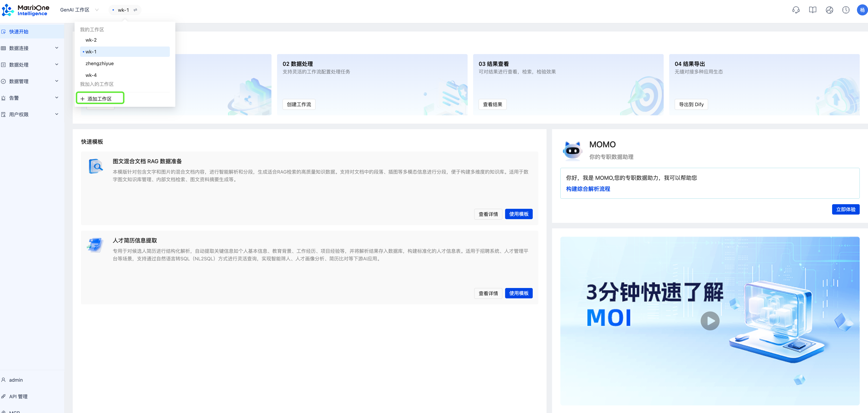Click 添加工作区 to add a workspace
868x413 pixels.
coord(100,99)
